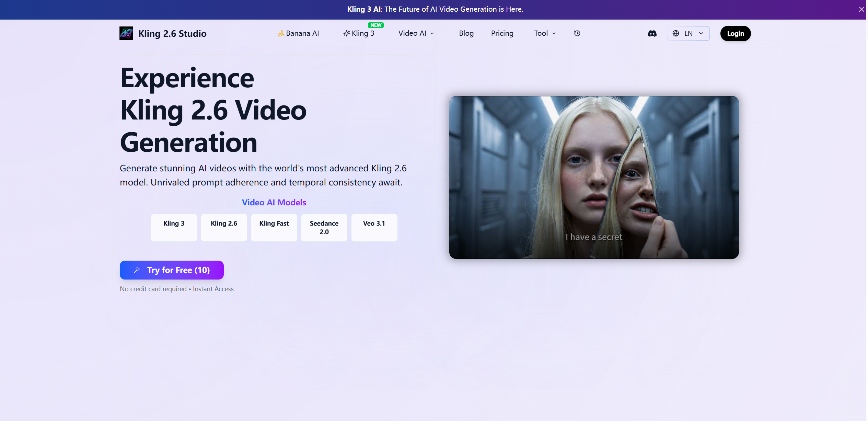Click the sparkle icon beside Kling 3
868x421 pixels.
pos(347,33)
